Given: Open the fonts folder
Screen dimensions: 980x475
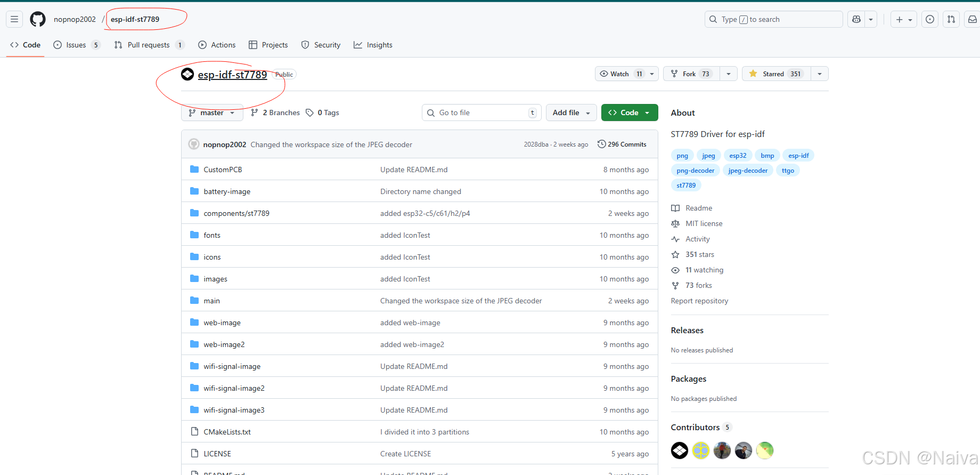Looking at the screenshot, I should click(212, 235).
